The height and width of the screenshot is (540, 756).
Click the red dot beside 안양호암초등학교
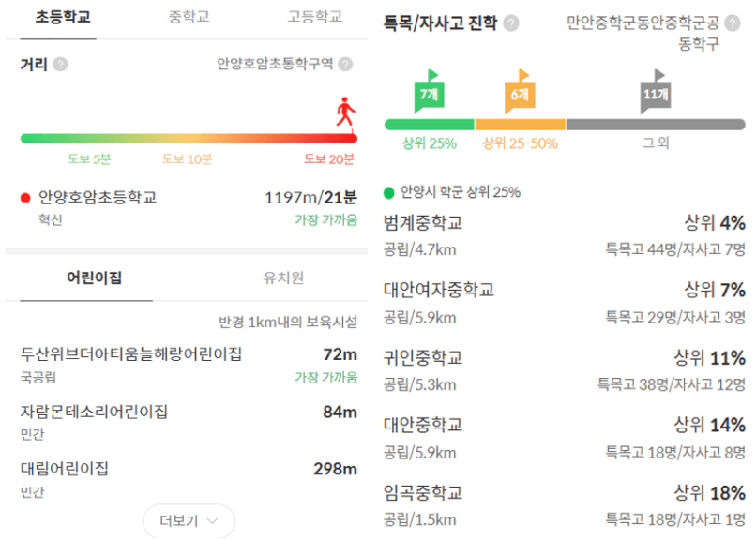click(25, 198)
